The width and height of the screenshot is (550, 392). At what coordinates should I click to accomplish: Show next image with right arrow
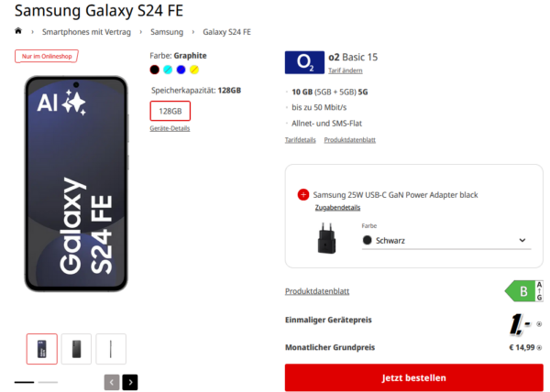click(x=130, y=382)
